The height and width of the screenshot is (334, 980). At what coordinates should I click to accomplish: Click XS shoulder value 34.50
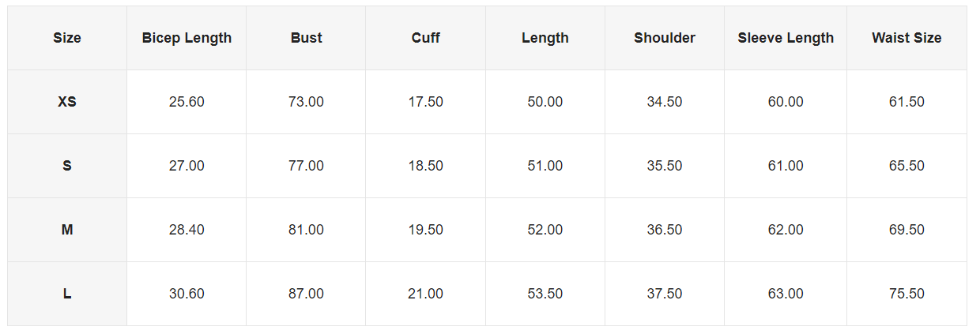(664, 102)
